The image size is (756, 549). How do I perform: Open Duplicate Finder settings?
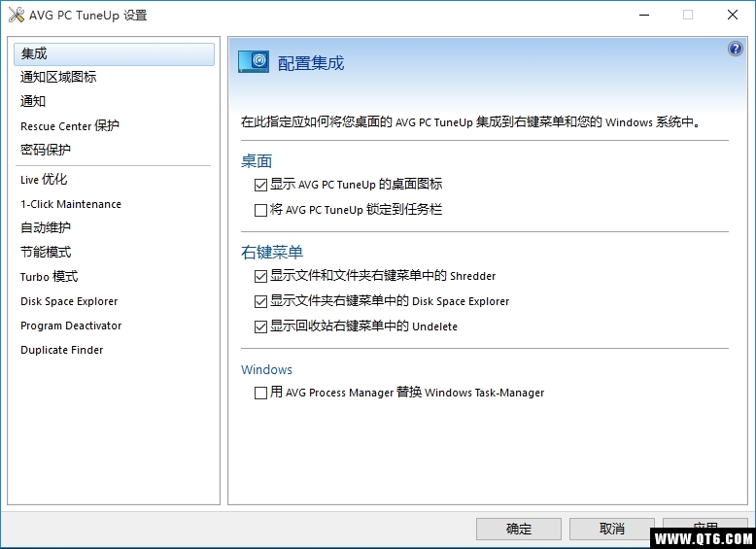62,350
